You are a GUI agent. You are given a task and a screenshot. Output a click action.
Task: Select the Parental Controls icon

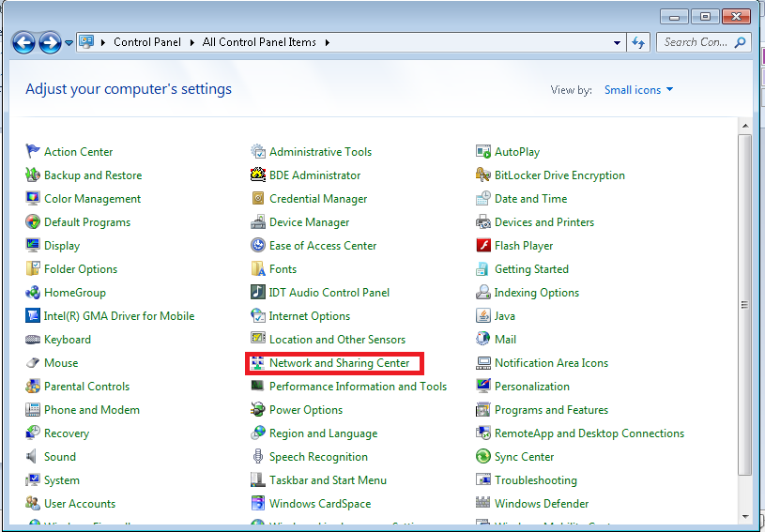[33, 387]
